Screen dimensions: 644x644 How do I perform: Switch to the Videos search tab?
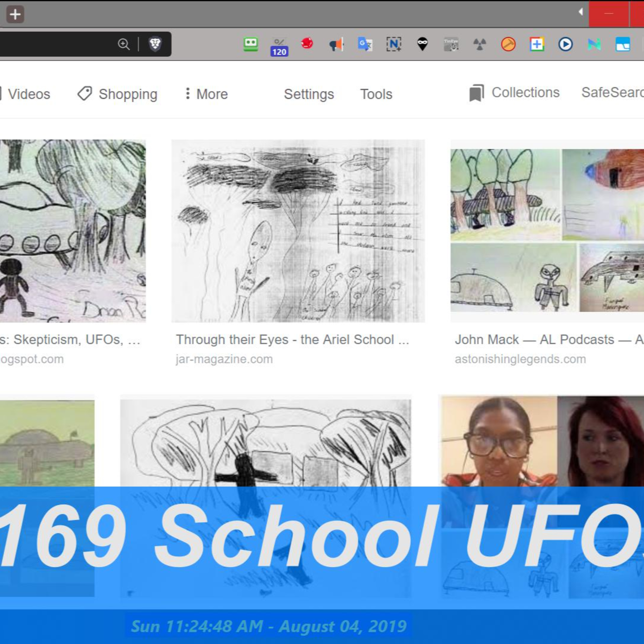pyautogui.click(x=28, y=94)
